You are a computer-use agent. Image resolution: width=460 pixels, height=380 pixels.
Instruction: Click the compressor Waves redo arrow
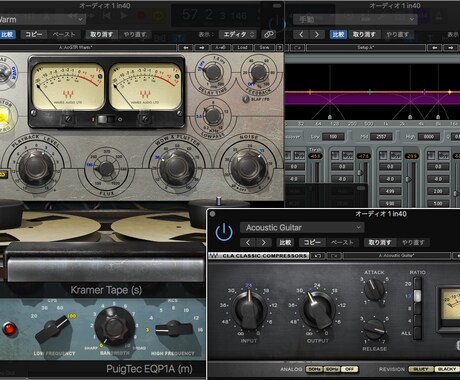[334, 256]
